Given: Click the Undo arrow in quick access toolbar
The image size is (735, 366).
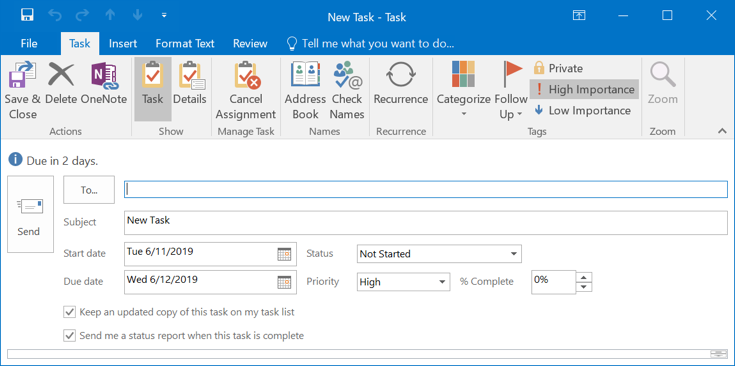Looking at the screenshot, I should [55, 15].
